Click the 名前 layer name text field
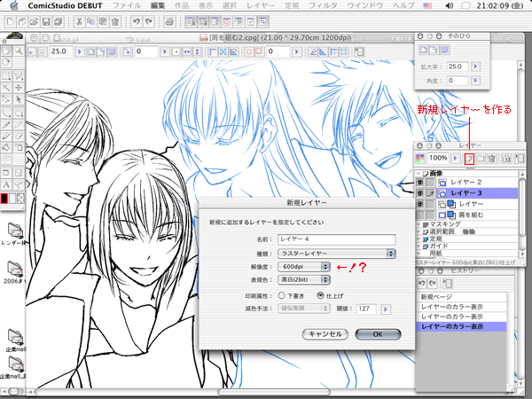The width and height of the screenshot is (532, 399). click(336, 239)
